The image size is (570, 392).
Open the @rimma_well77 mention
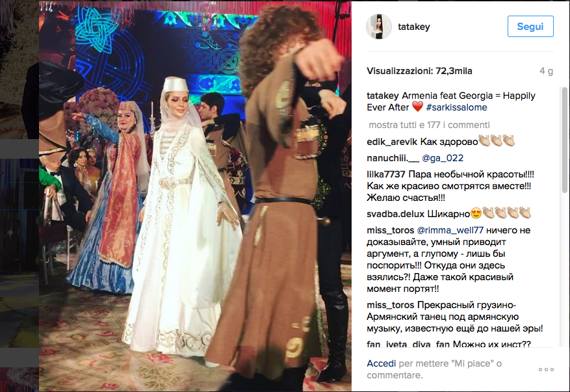(x=450, y=230)
